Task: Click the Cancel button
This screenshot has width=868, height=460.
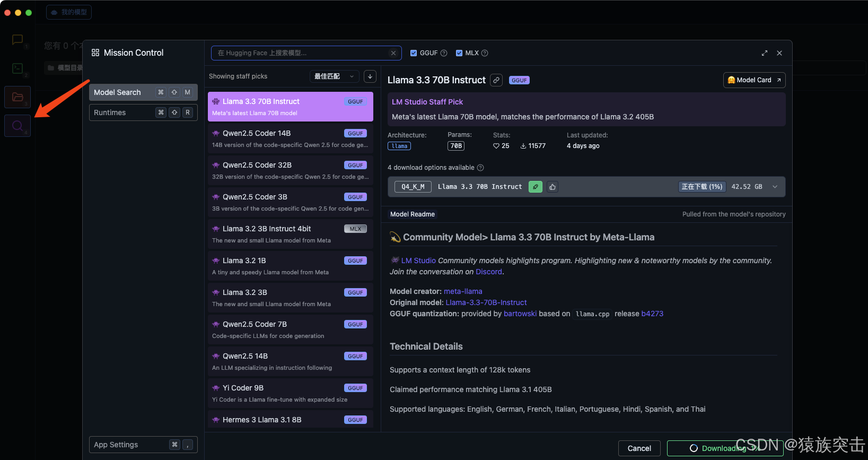Action: tap(639, 448)
